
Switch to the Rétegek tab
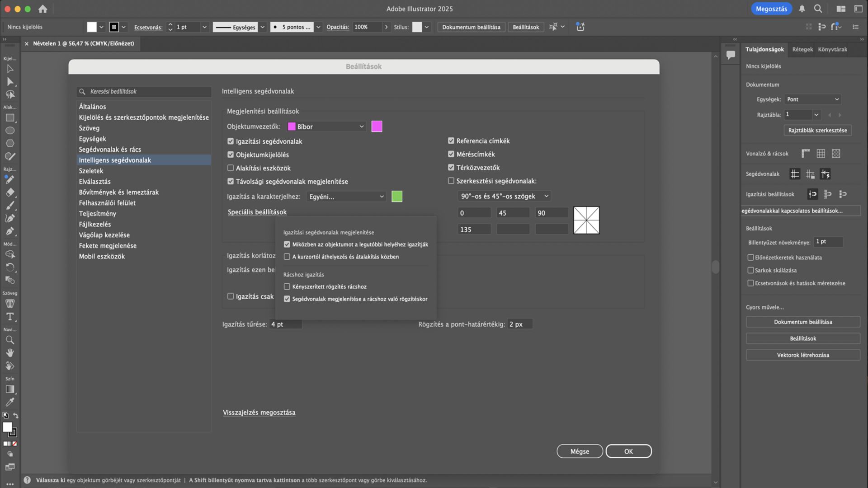click(802, 49)
